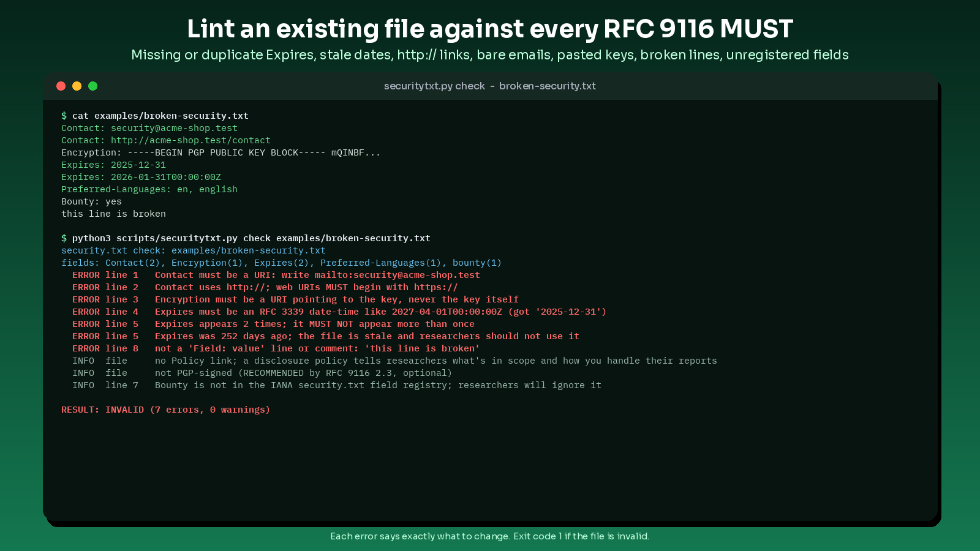
Task: Click the ERROR line 8 not 'Field: value' message
Action: (x=276, y=348)
